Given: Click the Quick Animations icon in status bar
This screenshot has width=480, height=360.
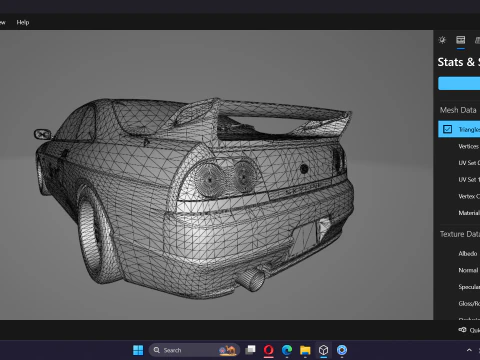Looking at the screenshot, I should click(463, 330).
